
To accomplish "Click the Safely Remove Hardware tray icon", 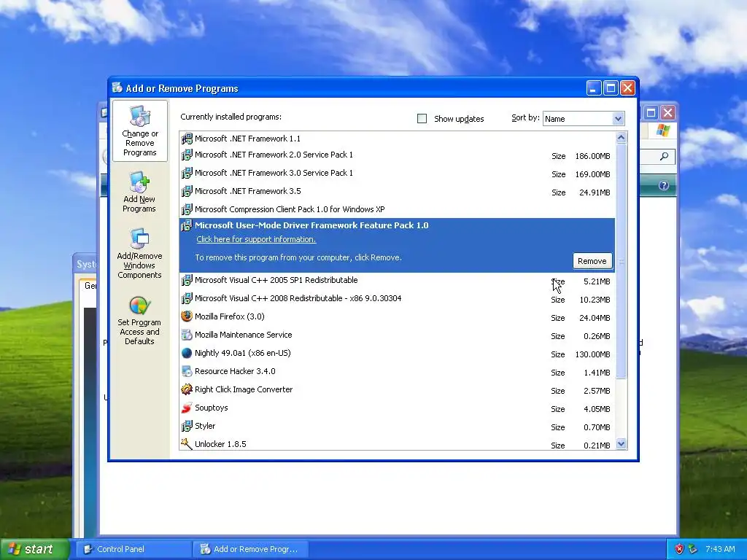I will [x=693, y=549].
